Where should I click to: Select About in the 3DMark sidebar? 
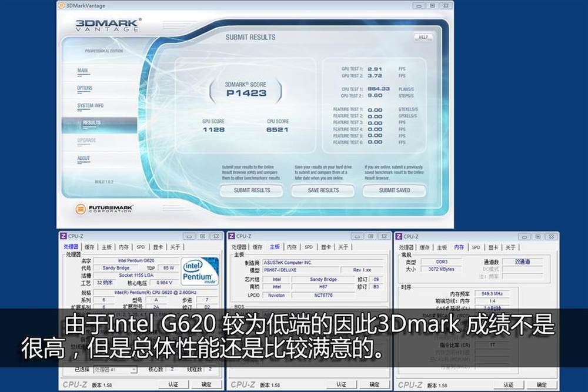coord(83,159)
